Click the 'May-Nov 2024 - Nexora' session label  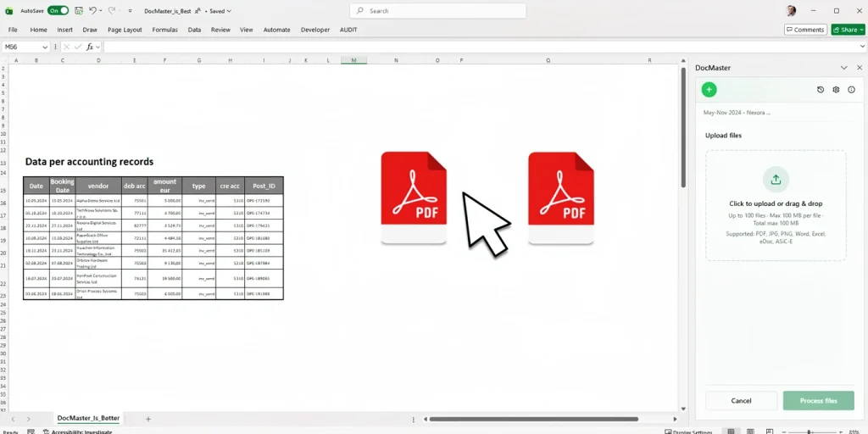[737, 113]
